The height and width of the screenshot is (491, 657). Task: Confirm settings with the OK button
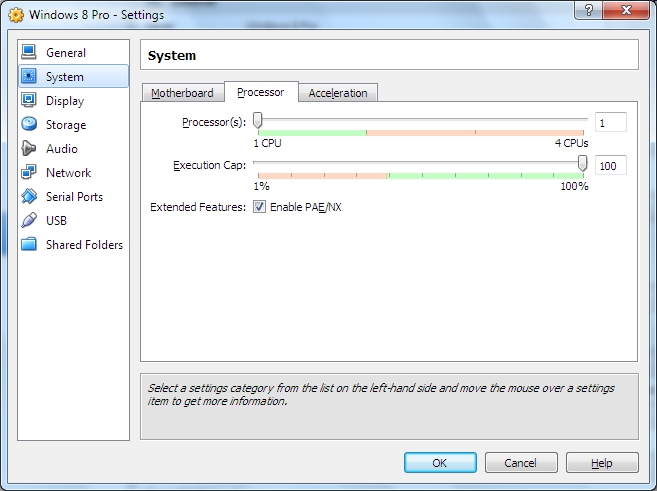(x=440, y=463)
